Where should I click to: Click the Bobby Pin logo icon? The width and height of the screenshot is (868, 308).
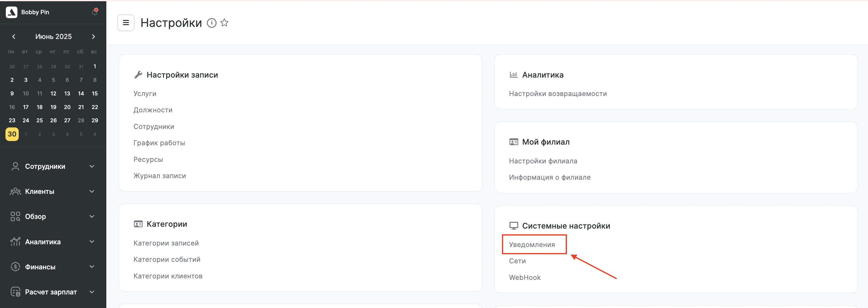11,12
